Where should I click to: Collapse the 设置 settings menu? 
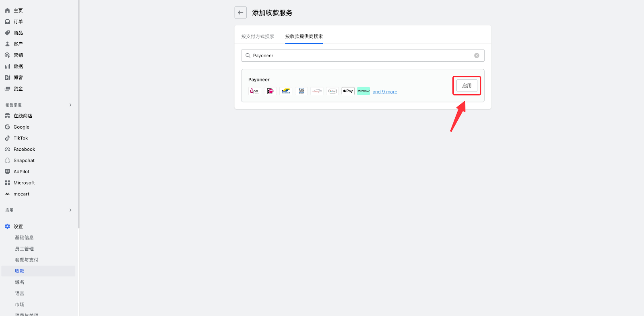pos(18,227)
